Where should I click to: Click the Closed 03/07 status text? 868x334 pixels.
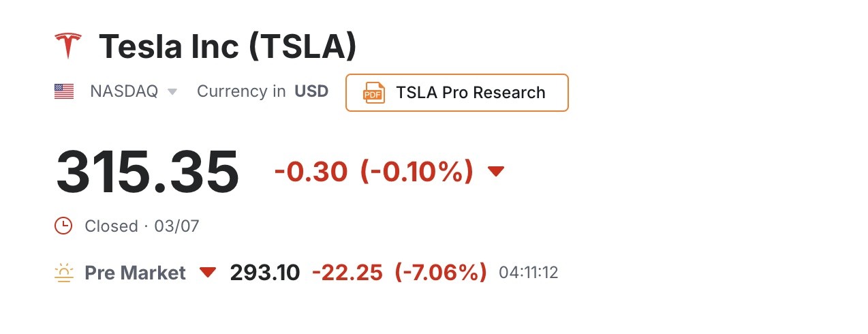pyautogui.click(x=142, y=226)
